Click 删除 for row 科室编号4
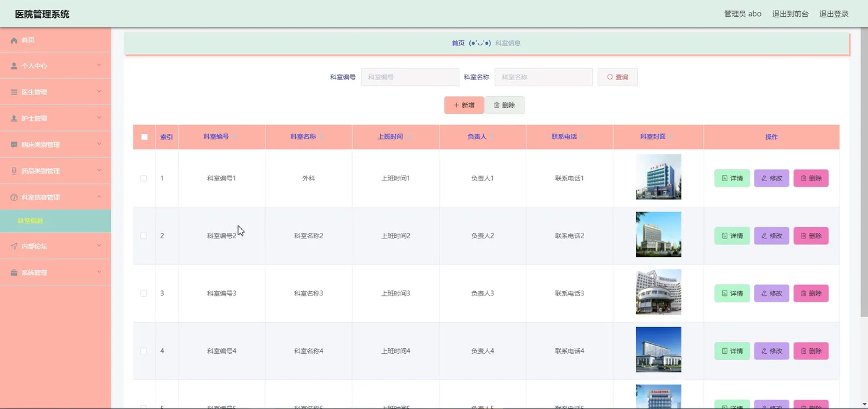The width and height of the screenshot is (868, 409). tap(811, 351)
